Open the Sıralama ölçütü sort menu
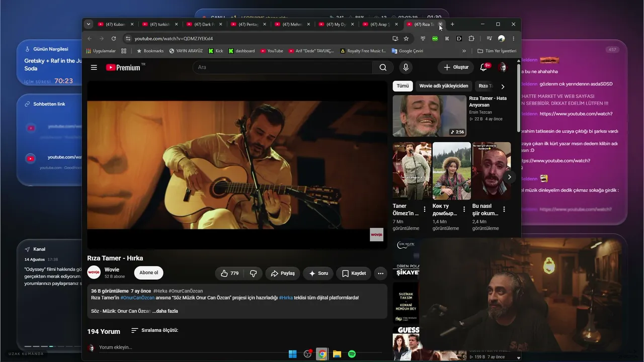Image resolution: width=644 pixels, height=362 pixels. click(x=154, y=330)
